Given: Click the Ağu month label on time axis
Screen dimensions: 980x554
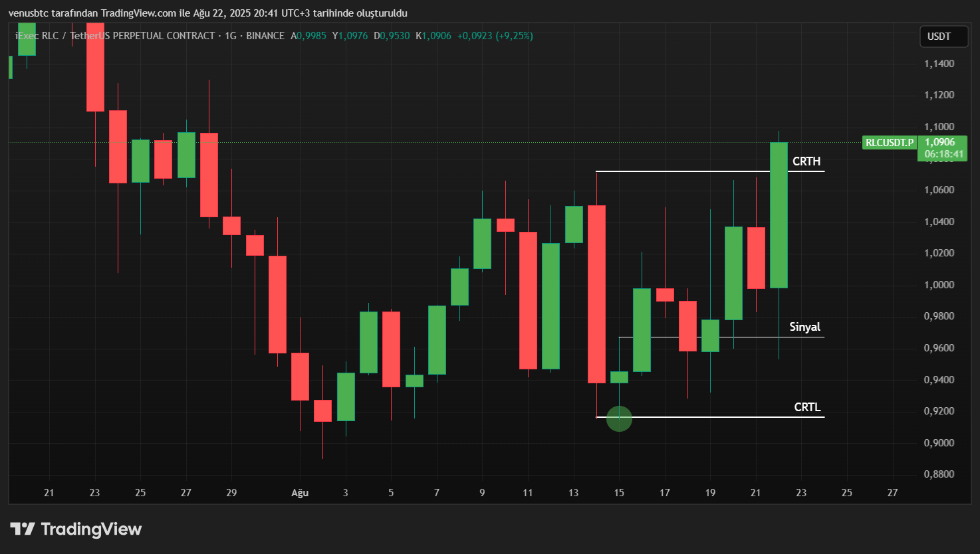Looking at the screenshot, I should [300, 493].
